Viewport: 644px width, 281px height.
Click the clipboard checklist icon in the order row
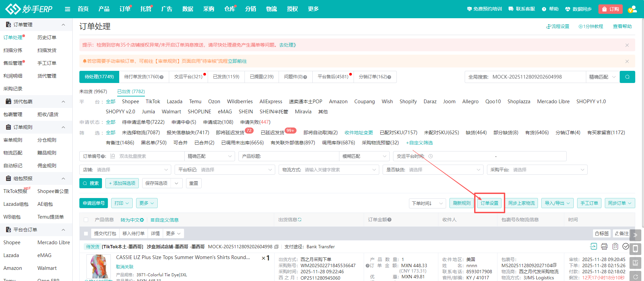(615, 247)
